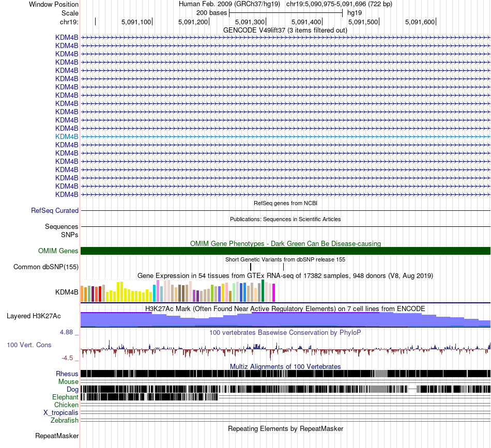Select the right dbSNP variant tick mark
Screen dimensions: 491x448
click(x=283, y=267)
